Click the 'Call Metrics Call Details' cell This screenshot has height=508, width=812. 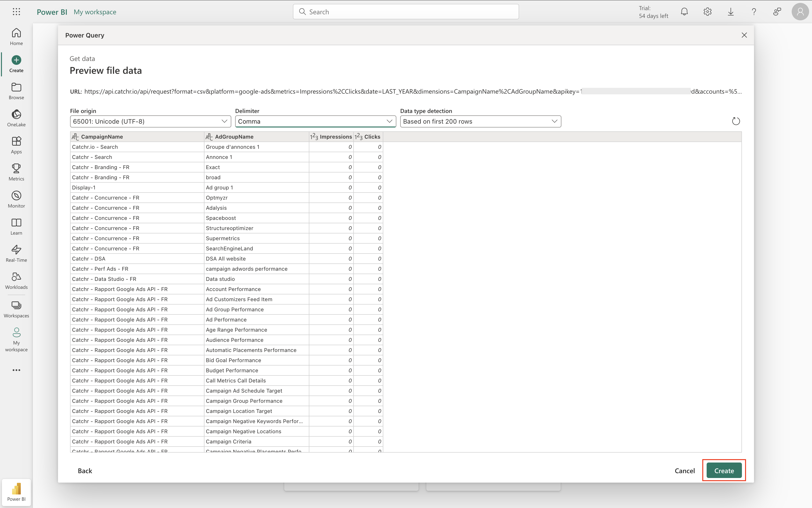pyautogui.click(x=256, y=381)
